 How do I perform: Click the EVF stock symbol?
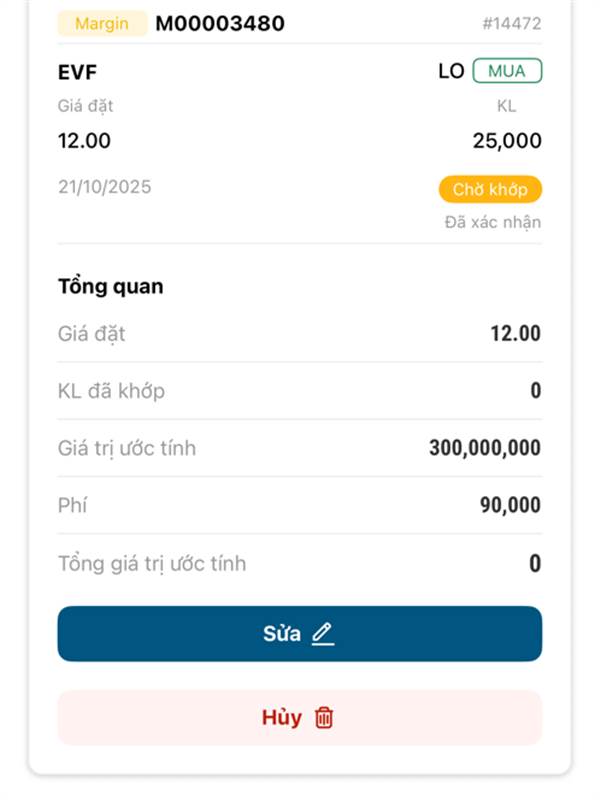pyautogui.click(x=78, y=72)
